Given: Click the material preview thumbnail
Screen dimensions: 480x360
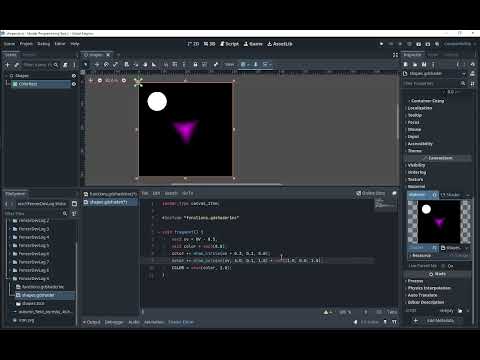Looking at the screenshot, I should (x=439, y=222).
